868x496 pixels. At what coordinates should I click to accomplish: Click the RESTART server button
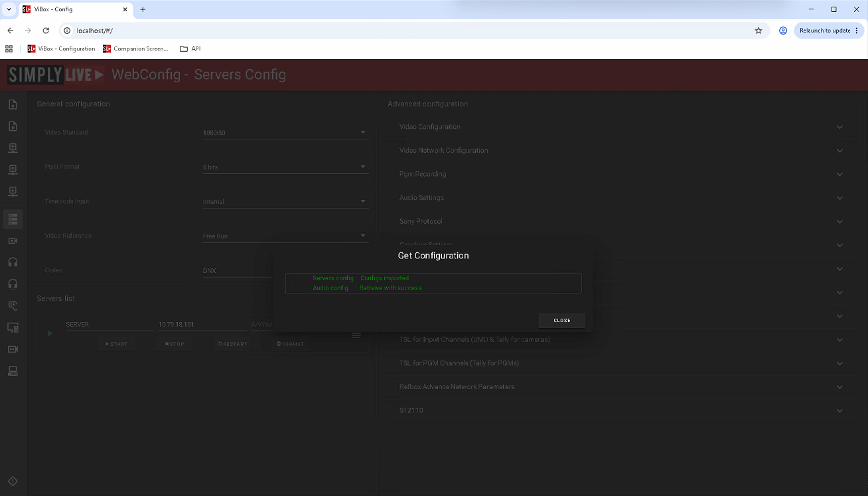coord(232,344)
